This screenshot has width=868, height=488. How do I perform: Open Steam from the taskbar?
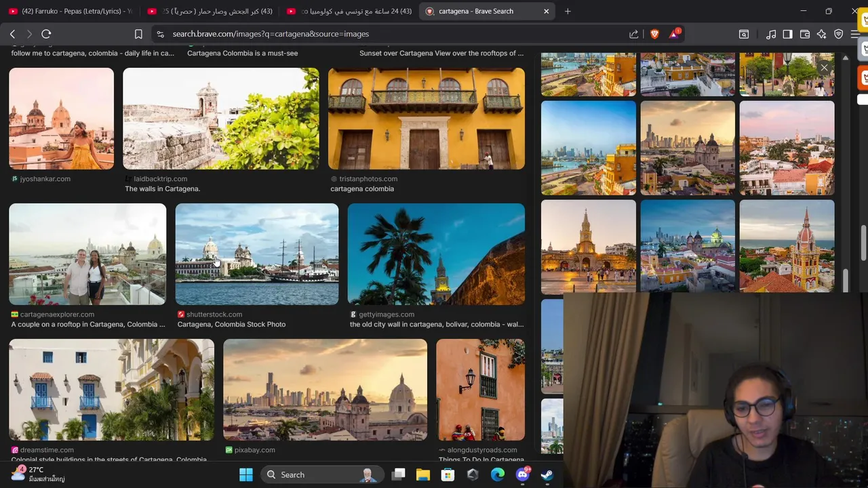547,474
